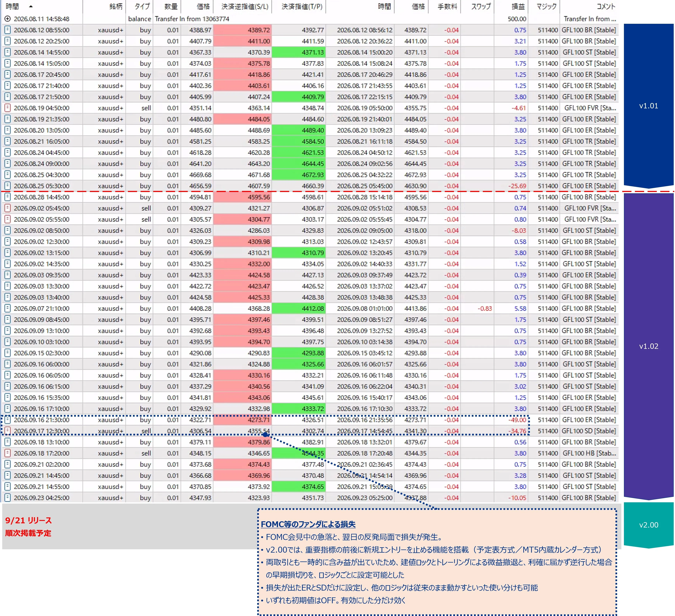This screenshot has width=675, height=616.
Task: Click the green T/P cell 4371.13
Action: (x=299, y=52)
